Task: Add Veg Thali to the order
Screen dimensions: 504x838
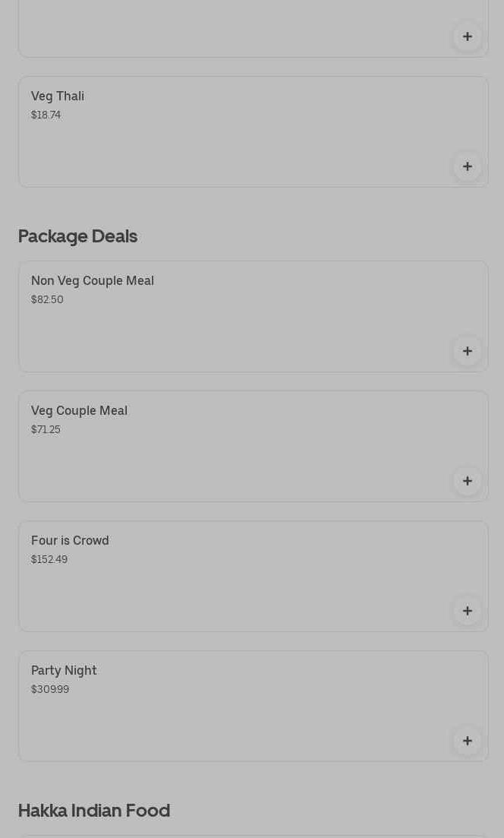Action: pos(468,166)
